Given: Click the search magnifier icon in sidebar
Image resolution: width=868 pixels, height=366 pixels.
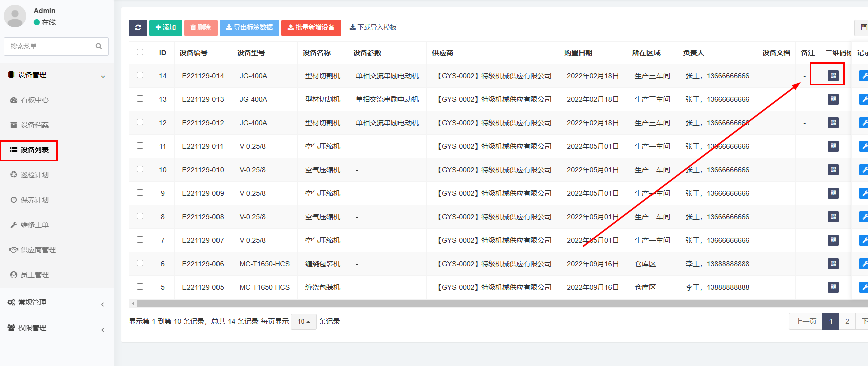Looking at the screenshot, I should pos(99,46).
